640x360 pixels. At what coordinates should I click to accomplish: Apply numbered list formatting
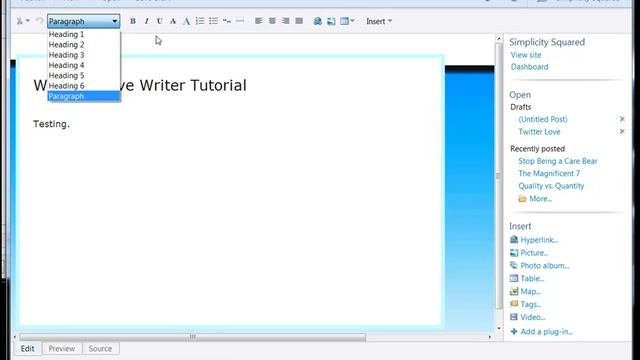[200, 21]
